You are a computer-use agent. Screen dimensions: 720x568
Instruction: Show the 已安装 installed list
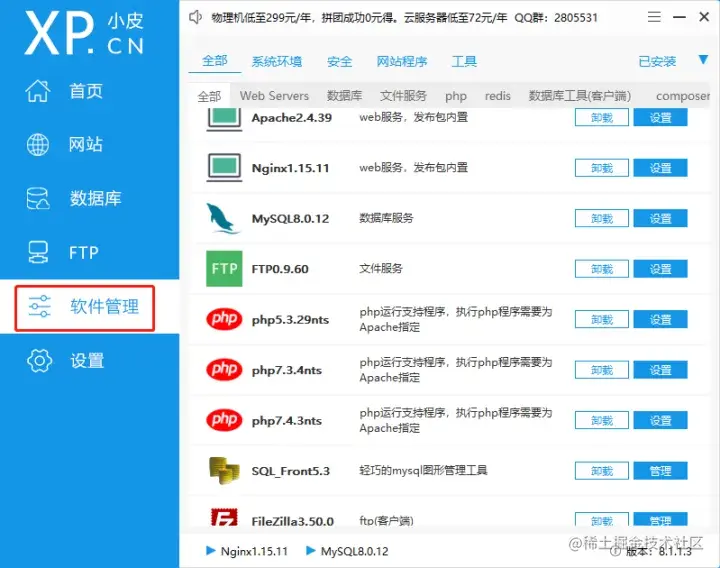click(657, 62)
